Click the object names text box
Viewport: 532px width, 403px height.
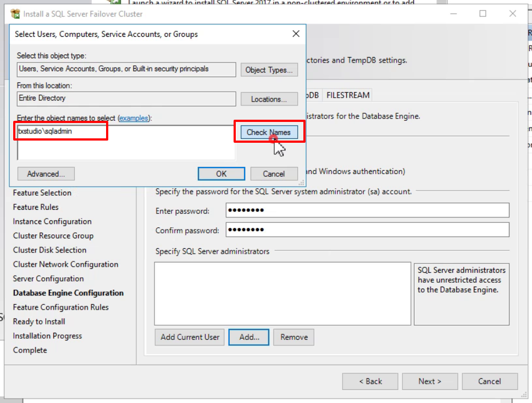coord(126,142)
